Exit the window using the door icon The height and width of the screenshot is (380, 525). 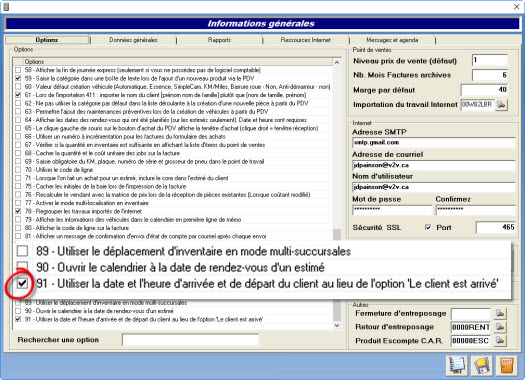[507, 365]
